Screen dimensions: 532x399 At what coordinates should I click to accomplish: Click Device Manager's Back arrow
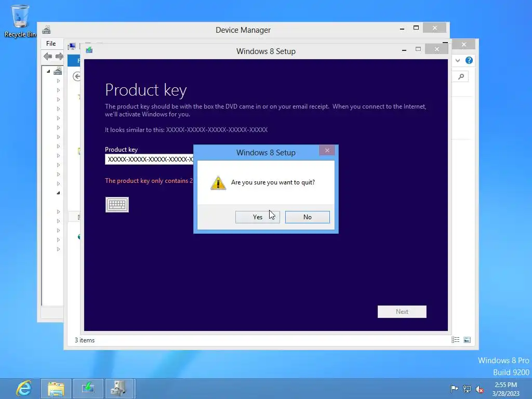pyautogui.click(x=48, y=56)
